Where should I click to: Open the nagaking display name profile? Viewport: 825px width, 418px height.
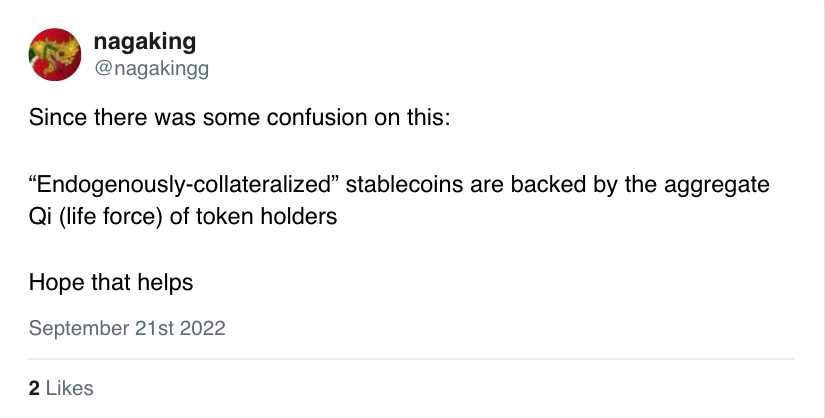coord(144,42)
